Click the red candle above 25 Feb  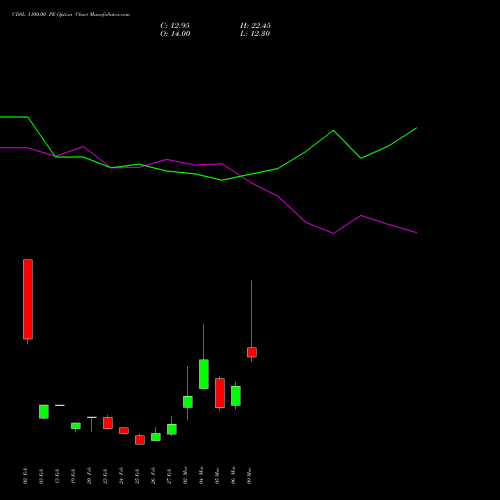point(140,440)
